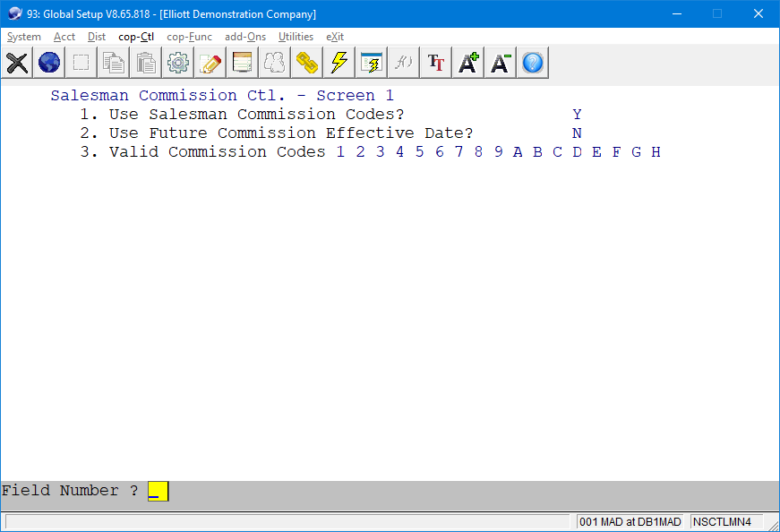Click the blue globe toolbar icon
This screenshot has width=780, height=532.
[x=48, y=63]
